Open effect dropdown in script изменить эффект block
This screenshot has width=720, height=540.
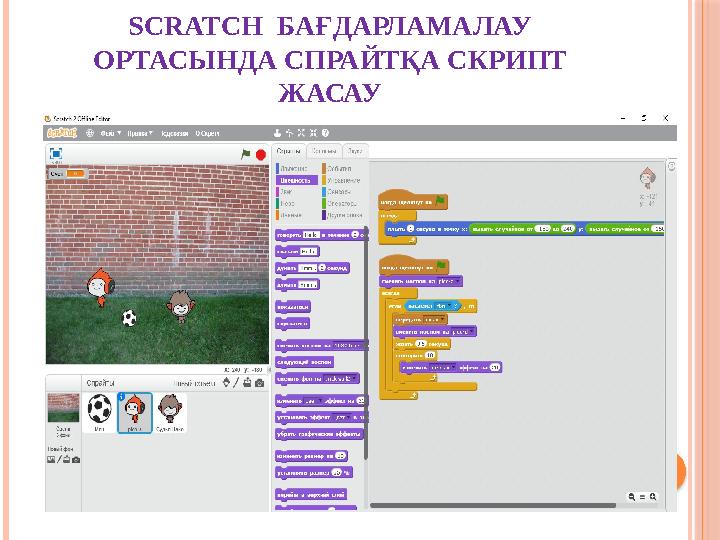pos(443,367)
